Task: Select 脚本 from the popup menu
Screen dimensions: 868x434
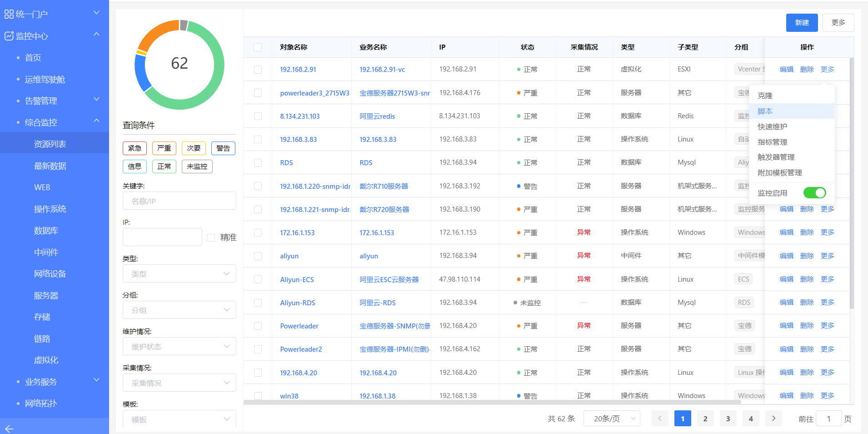Action: pyautogui.click(x=792, y=111)
